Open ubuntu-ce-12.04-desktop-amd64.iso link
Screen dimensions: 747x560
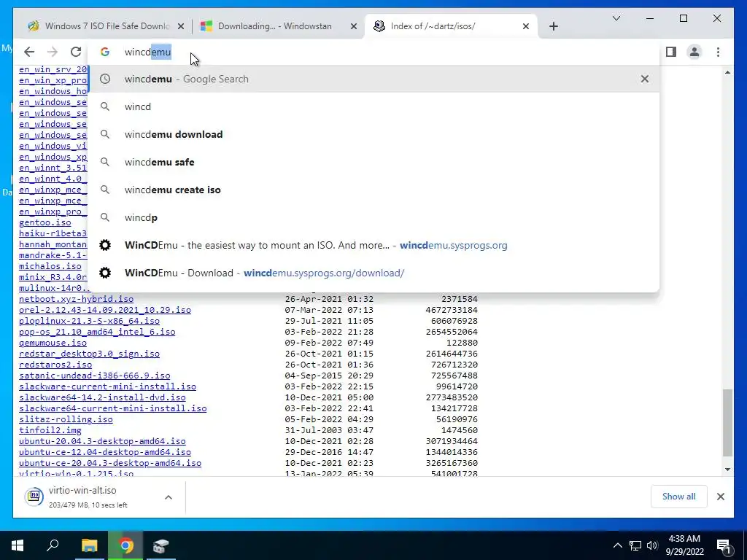[x=105, y=452]
